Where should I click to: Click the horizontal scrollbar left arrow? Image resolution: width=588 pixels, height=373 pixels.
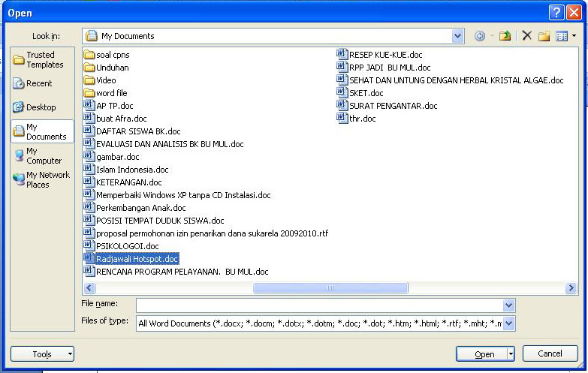89,288
